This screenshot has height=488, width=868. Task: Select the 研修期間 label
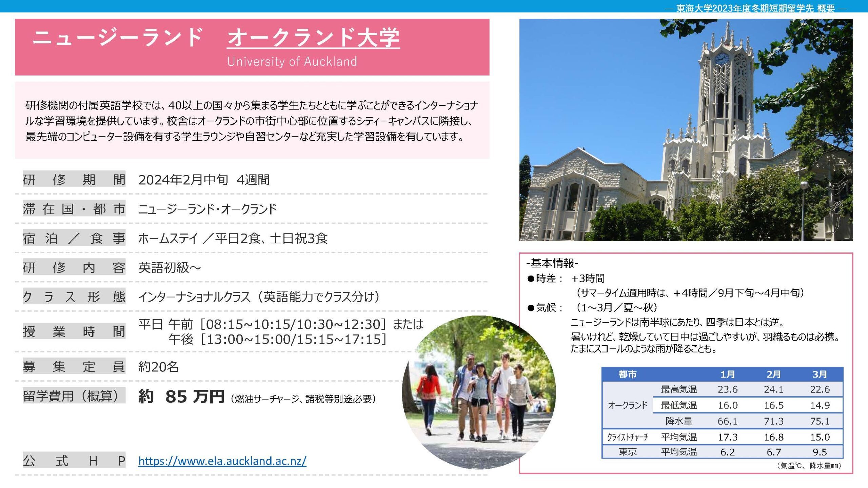tap(74, 179)
